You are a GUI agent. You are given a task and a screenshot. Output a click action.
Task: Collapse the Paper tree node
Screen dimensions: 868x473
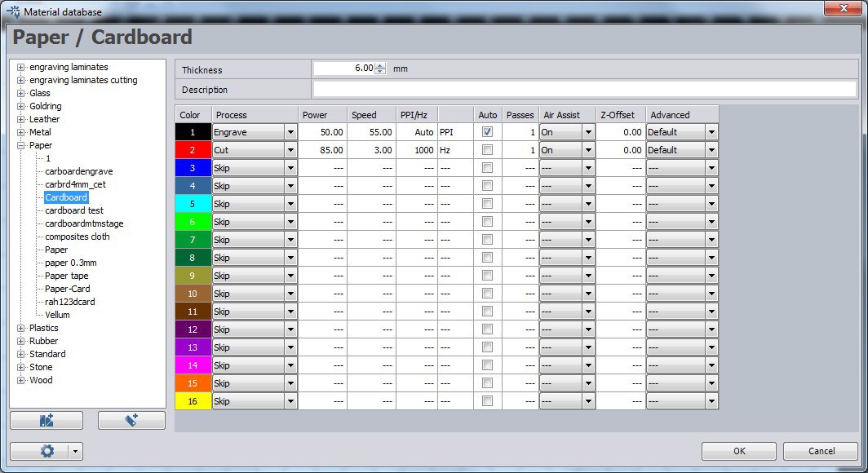[x=20, y=145]
